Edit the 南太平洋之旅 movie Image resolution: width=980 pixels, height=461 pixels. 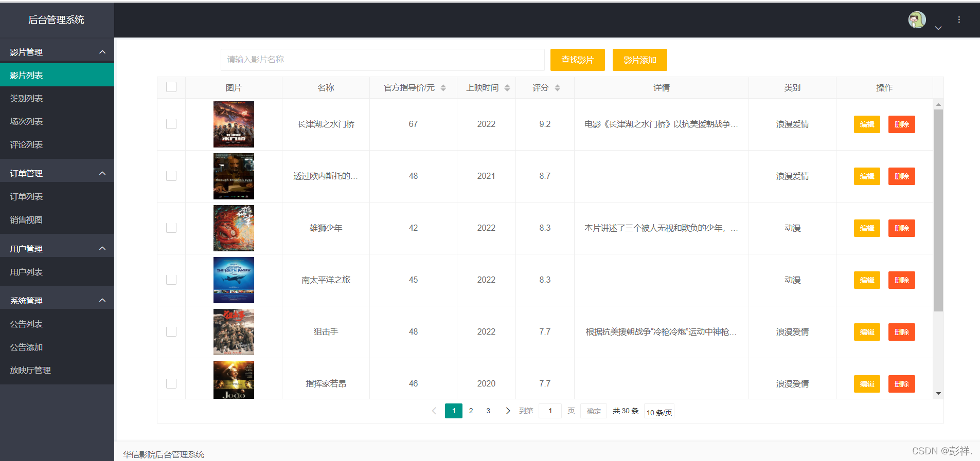[x=867, y=280]
